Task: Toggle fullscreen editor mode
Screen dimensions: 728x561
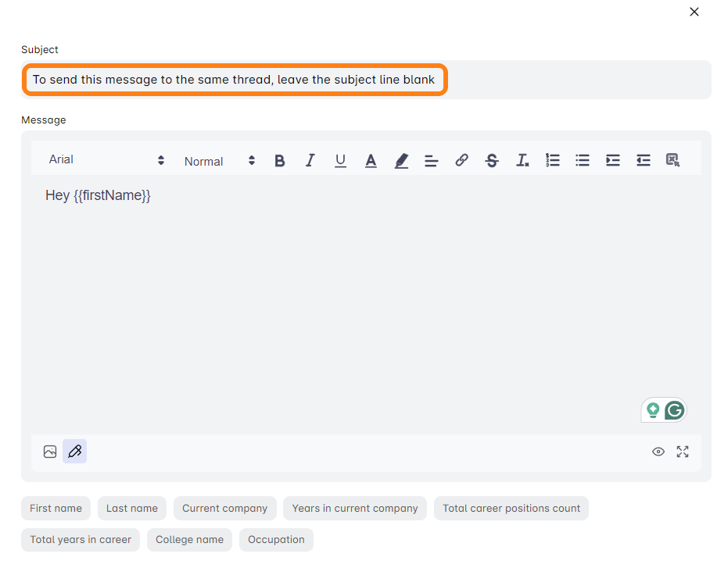Action: (683, 452)
